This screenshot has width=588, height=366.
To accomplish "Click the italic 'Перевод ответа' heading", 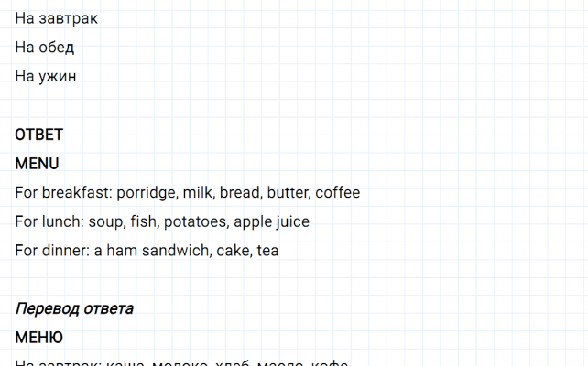I will click(74, 309).
